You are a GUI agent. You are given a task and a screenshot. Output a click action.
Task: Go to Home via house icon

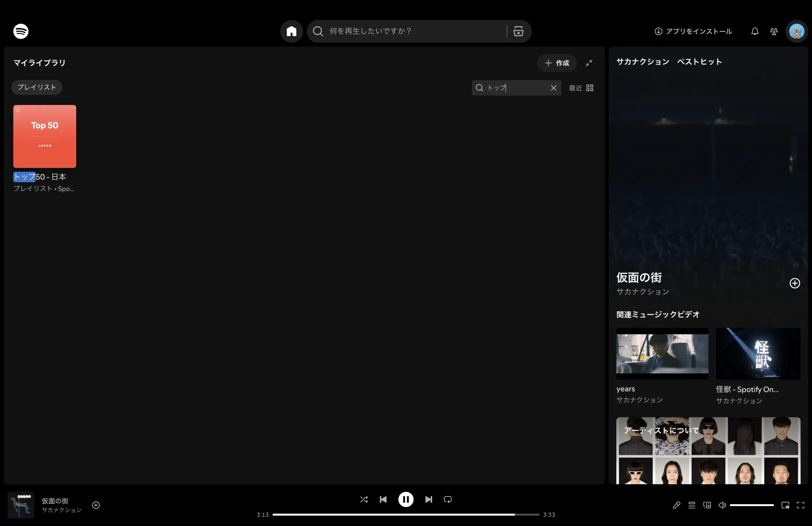(x=291, y=31)
